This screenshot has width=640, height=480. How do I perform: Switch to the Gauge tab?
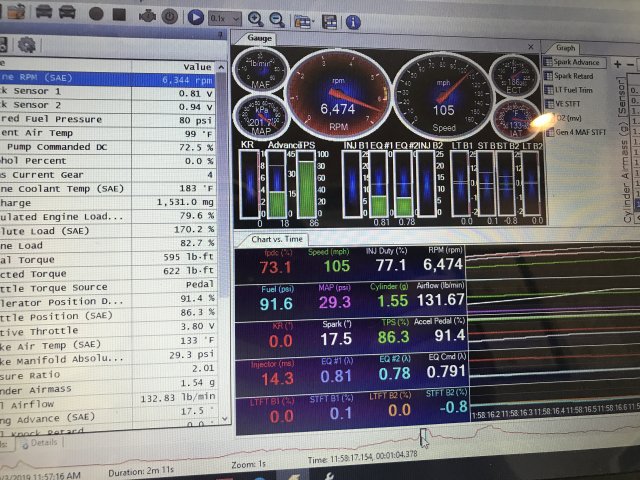[259, 38]
